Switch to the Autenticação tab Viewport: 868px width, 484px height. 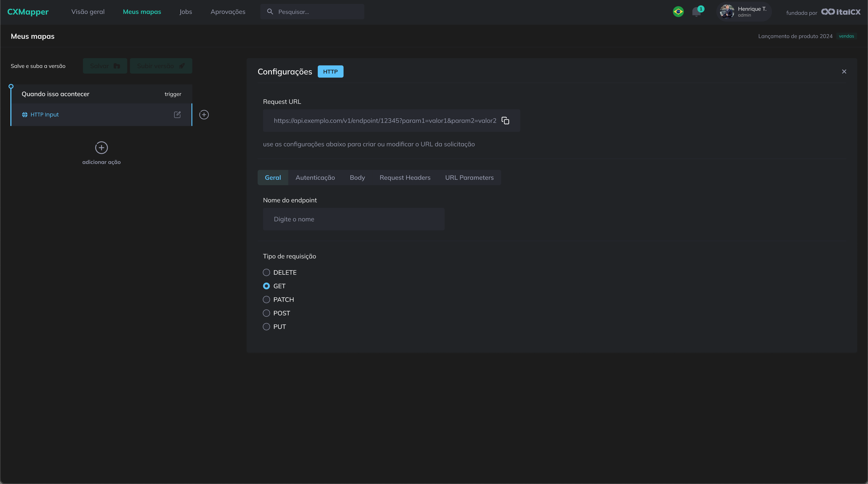point(315,177)
